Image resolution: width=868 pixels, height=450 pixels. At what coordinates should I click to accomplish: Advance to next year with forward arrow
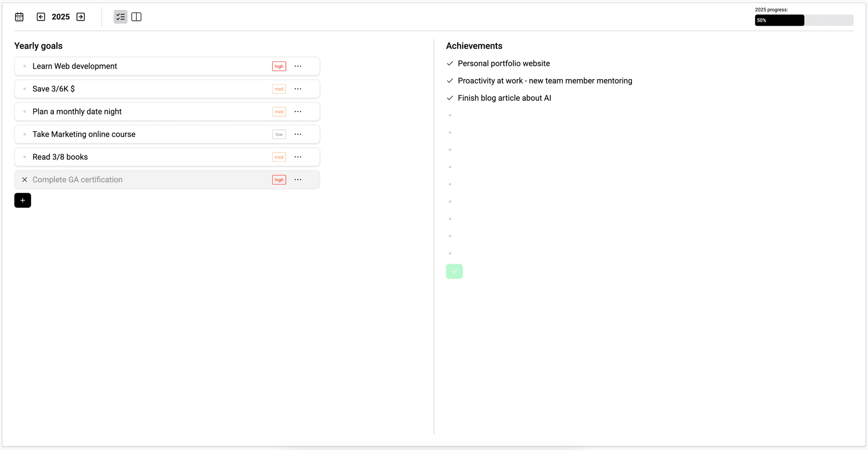[80, 17]
